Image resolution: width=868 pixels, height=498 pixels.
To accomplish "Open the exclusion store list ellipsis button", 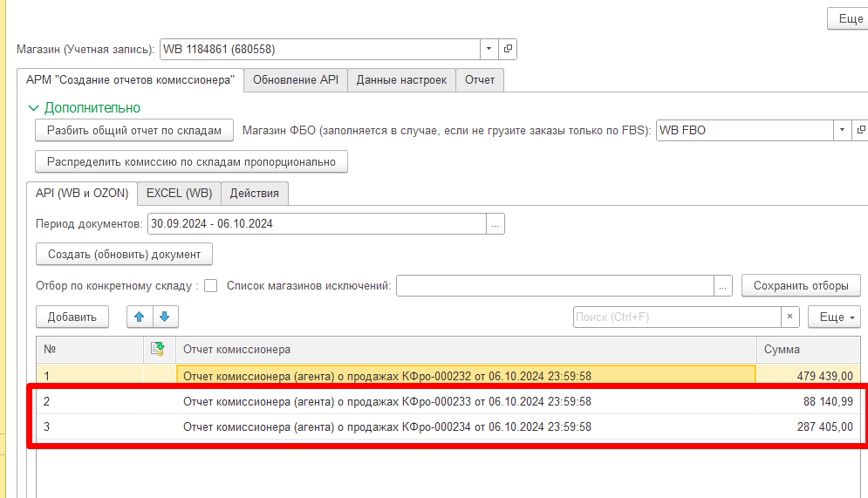I will point(723,286).
